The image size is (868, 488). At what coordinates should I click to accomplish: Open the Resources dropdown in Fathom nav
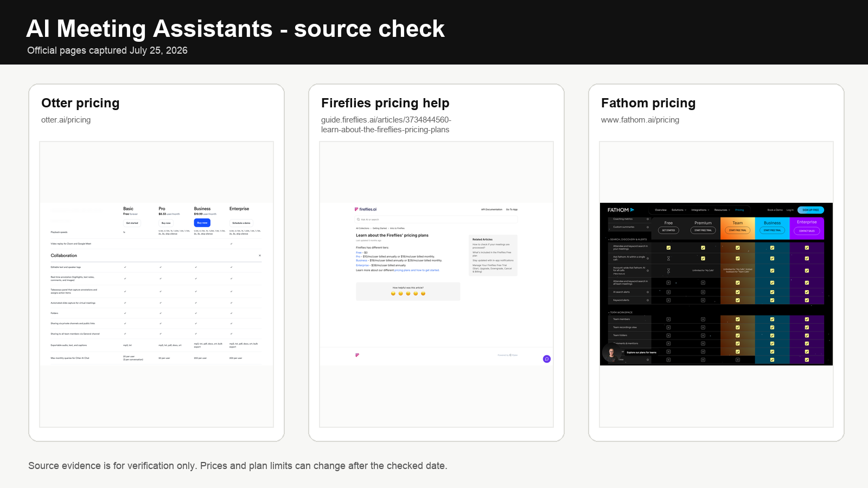click(x=722, y=210)
